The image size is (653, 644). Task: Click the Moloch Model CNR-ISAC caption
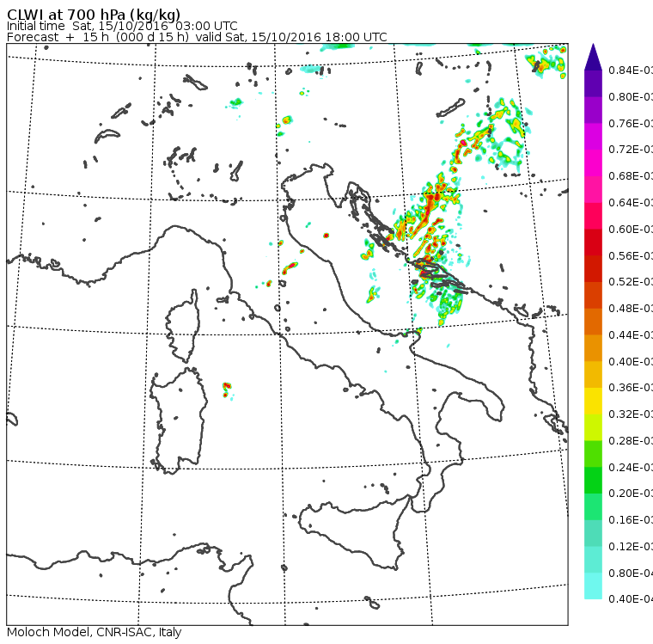(95, 632)
